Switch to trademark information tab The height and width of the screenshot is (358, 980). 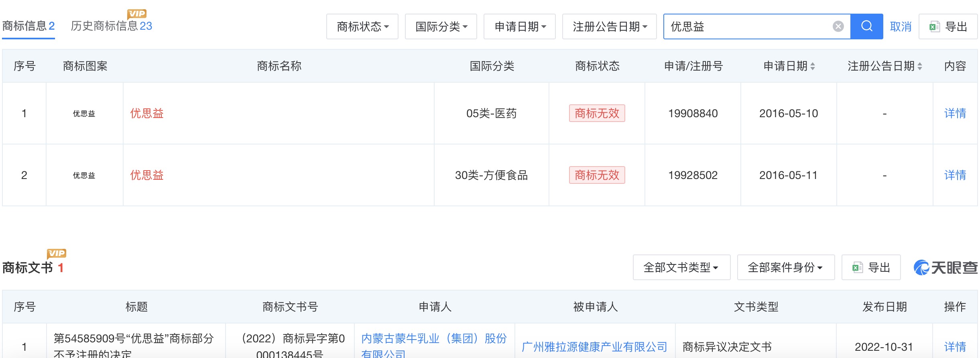[28, 26]
